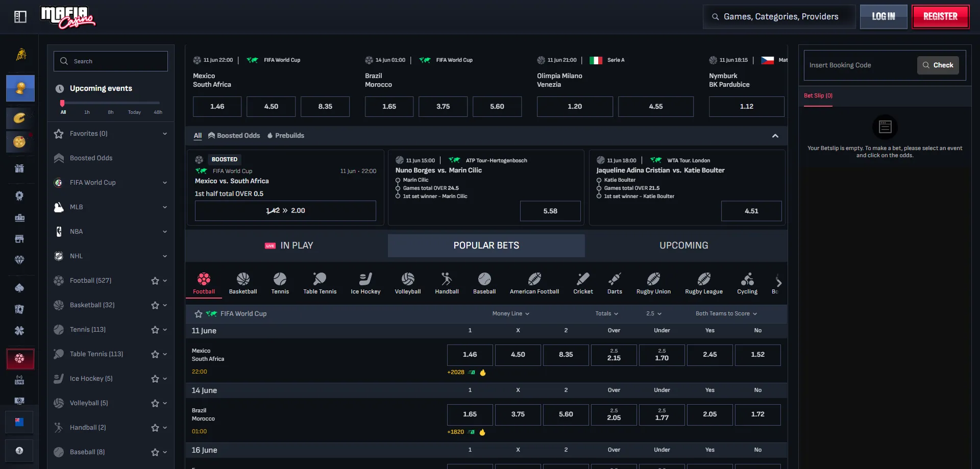
Task: Select the Prebuilds filter tab
Action: click(286, 136)
